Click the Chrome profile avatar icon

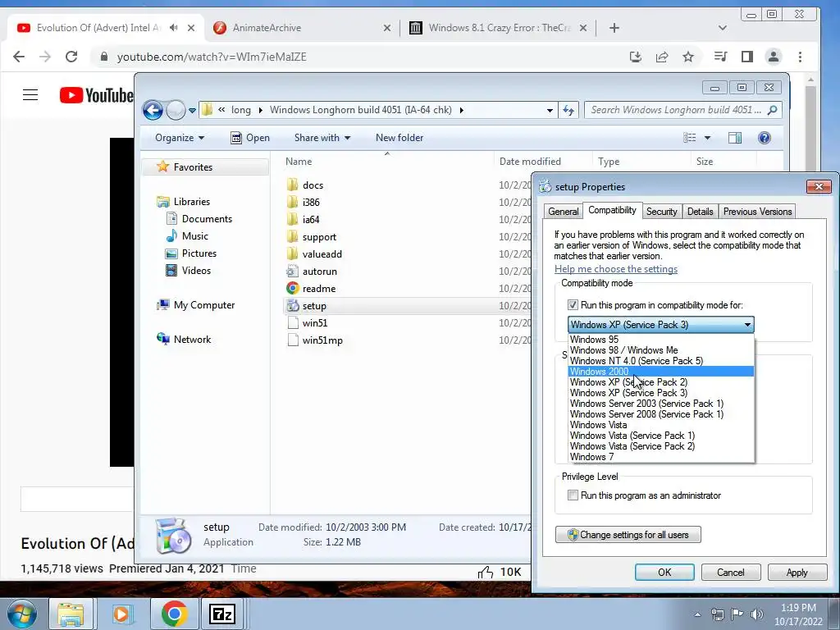click(x=773, y=57)
